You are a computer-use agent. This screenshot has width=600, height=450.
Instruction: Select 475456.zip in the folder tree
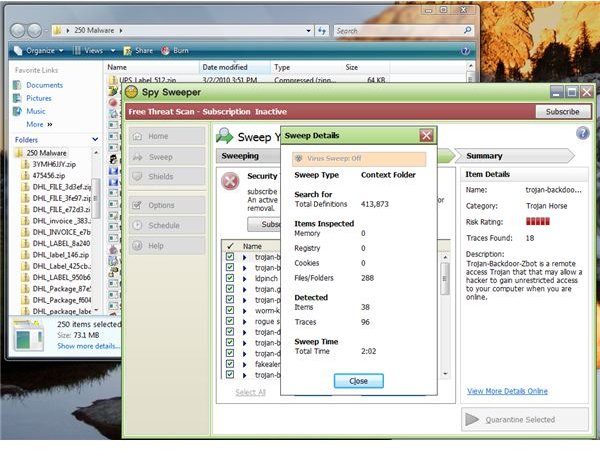49,175
